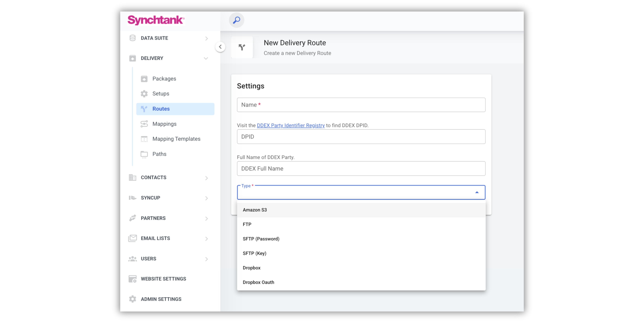Click the Users menu label

tap(148, 259)
